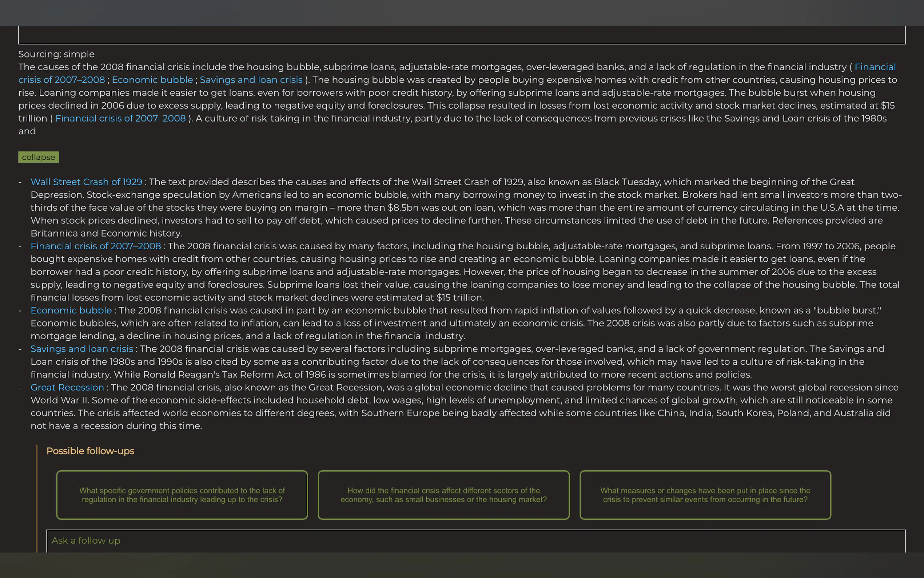This screenshot has height=578, width=924.
Task: Click Financial crisis citation after '$15 trillion'
Action: point(120,119)
